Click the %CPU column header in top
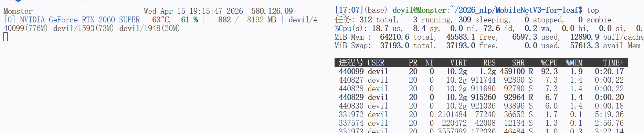Image resolution: width=644 pixels, height=133 pixels. tap(549, 63)
